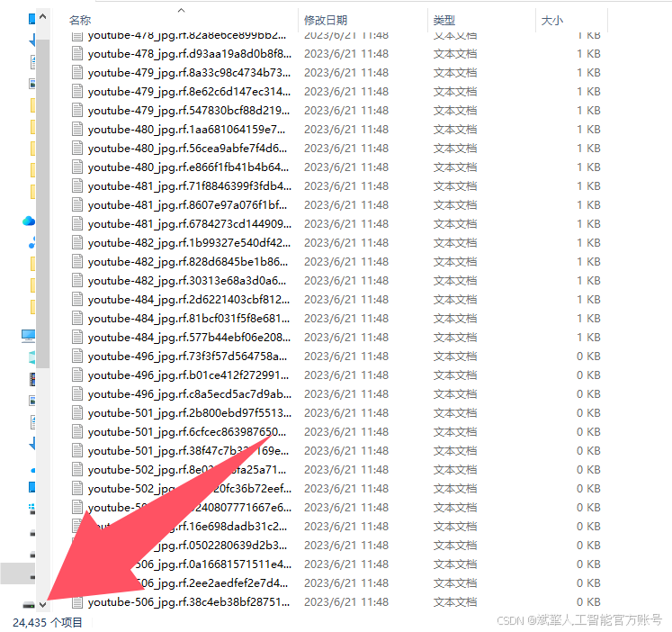This screenshot has height=632, width=672.
Task: Click file icon of youtube-496_jpg.rf.c8a5ecd5ac7d9ab
Action: (x=77, y=393)
